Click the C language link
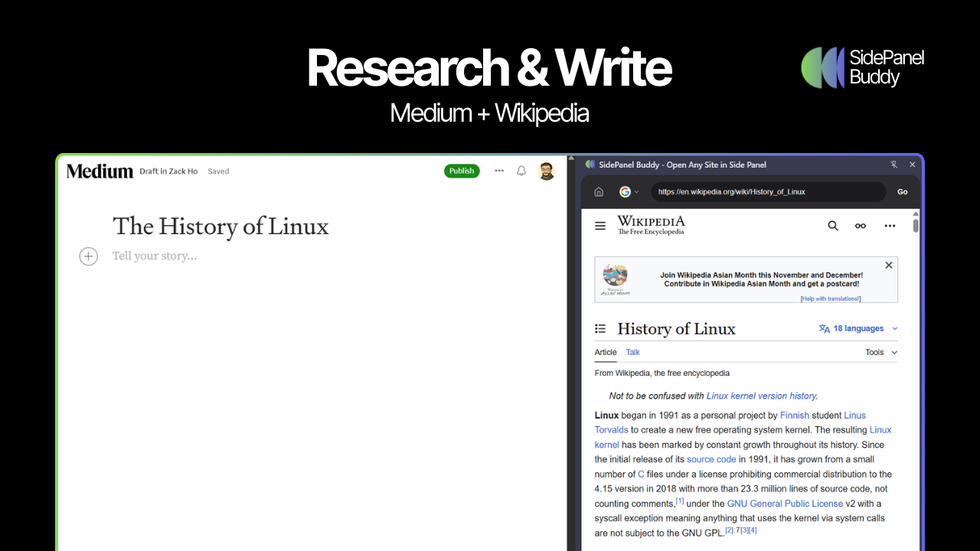Image resolution: width=980 pixels, height=551 pixels. pyautogui.click(x=641, y=474)
